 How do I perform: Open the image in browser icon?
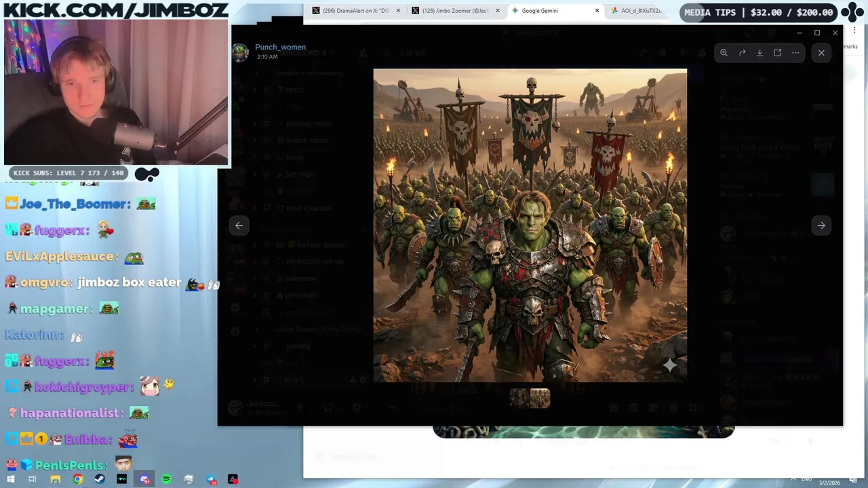(778, 53)
